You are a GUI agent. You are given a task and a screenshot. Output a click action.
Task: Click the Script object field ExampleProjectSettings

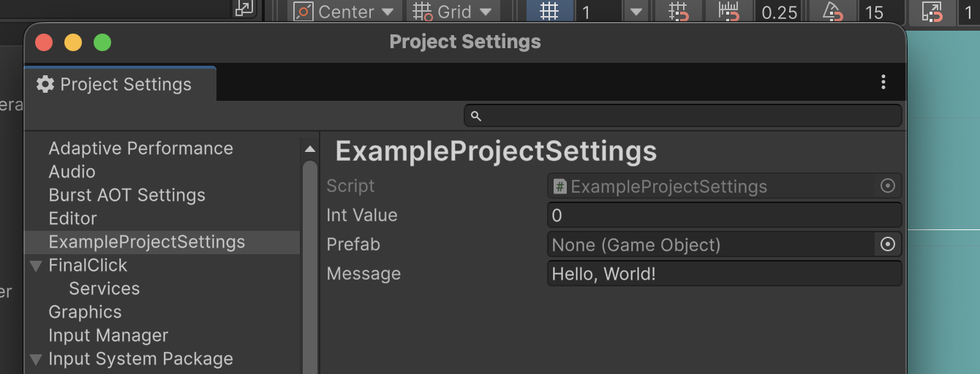pyautogui.click(x=724, y=186)
